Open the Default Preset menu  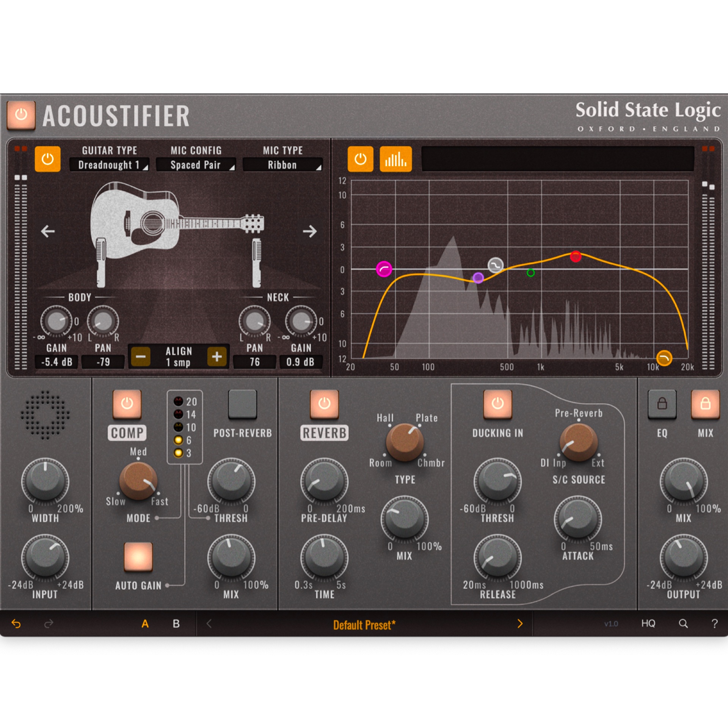click(364, 625)
